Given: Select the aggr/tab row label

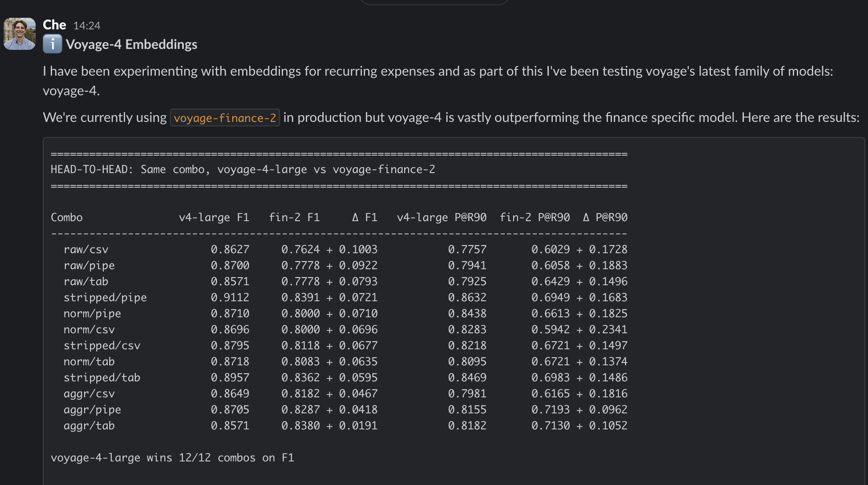Looking at the screenshot, I should 89,426.
